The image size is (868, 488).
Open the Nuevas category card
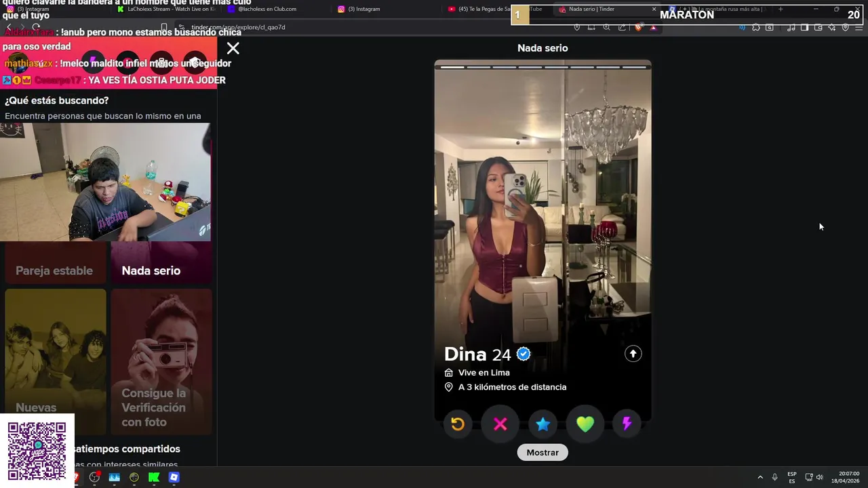[56, 361]
